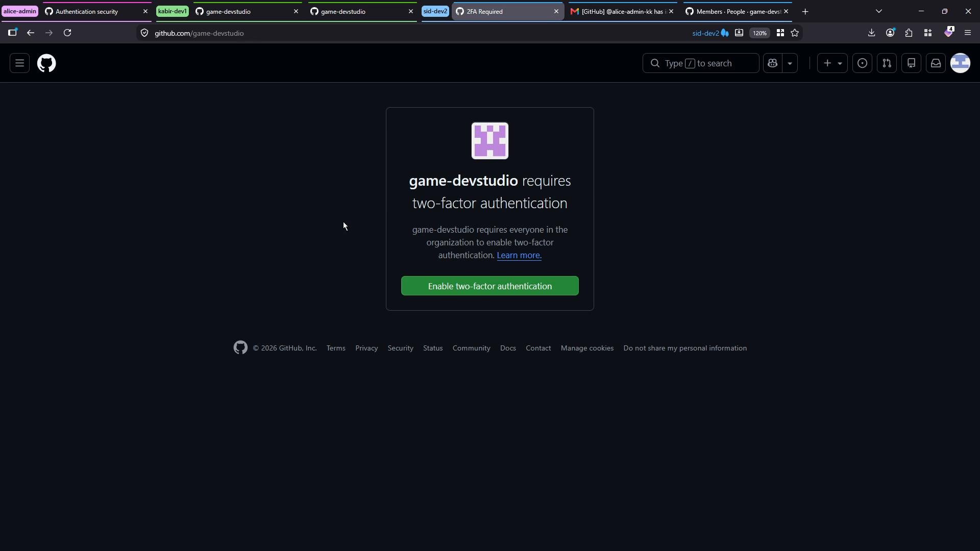Screen dimensions: 980x551
Task: Switch to Members People tab
Action: click(738, 11)
